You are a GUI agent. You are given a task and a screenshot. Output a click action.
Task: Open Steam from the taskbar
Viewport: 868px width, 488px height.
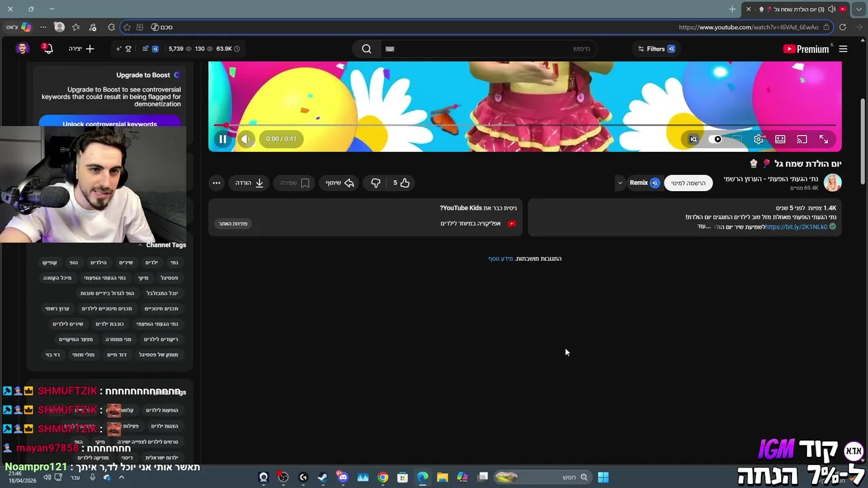coord(323,477)
